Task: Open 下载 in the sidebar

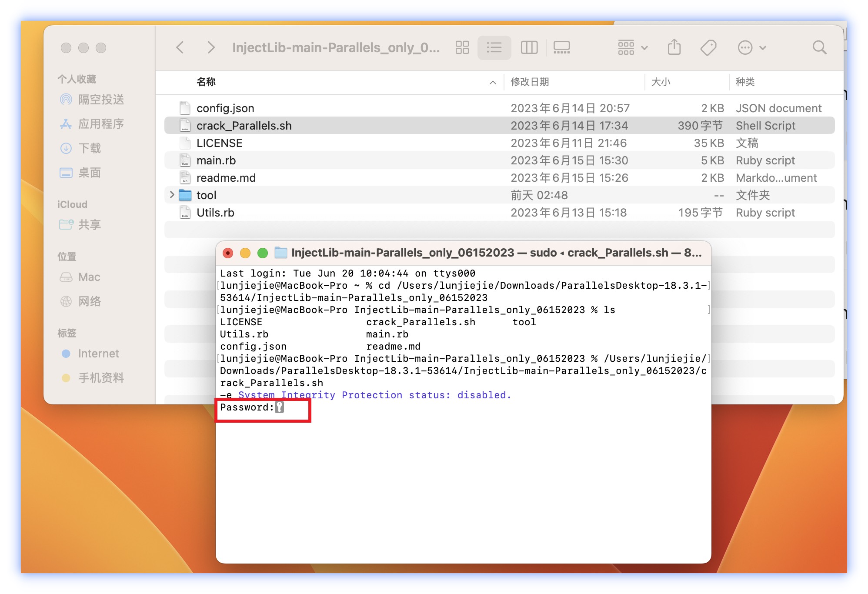Action: pos(90,148)
